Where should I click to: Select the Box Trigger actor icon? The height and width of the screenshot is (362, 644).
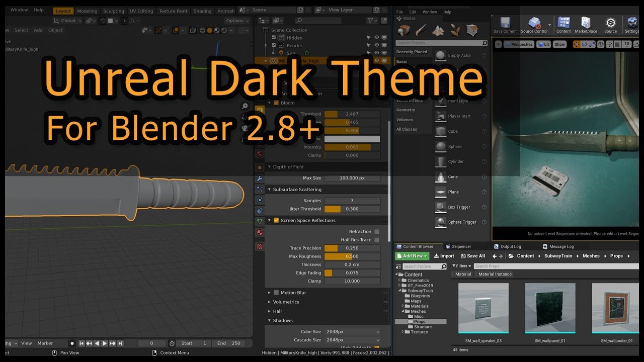coord(440,207)
